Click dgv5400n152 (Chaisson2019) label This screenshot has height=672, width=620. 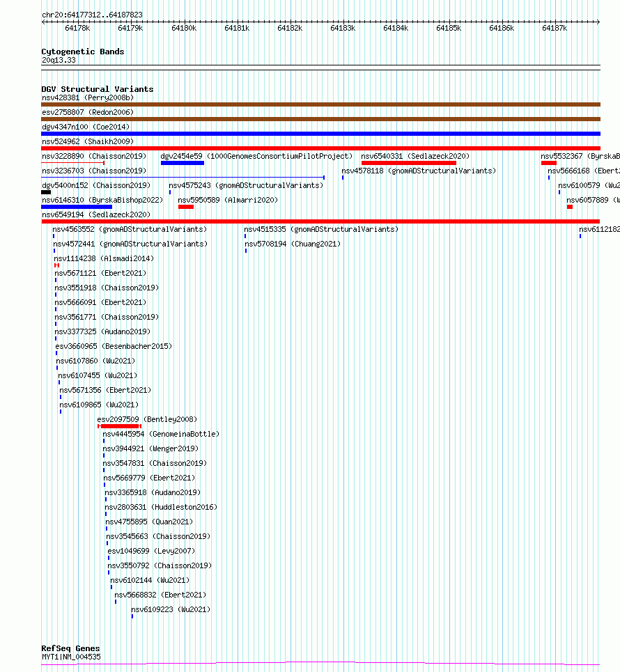[x=96, y=185]
